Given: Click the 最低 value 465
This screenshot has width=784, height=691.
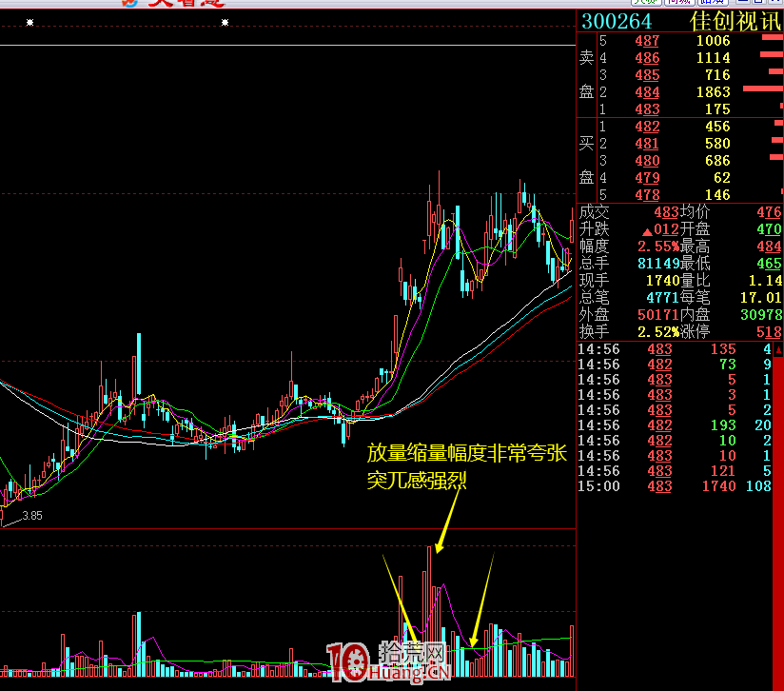Looking at the screenshot, I should [x=769, y=263].
